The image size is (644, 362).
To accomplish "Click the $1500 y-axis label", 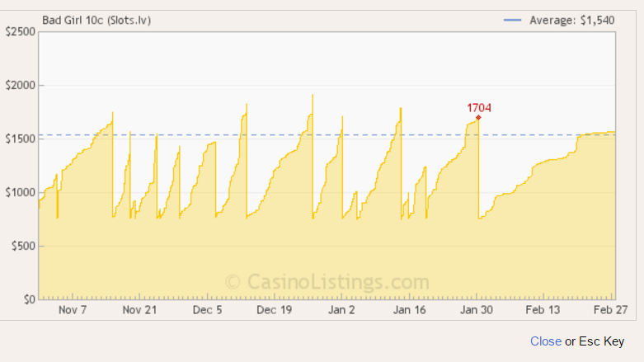I will tap(20, 139).
